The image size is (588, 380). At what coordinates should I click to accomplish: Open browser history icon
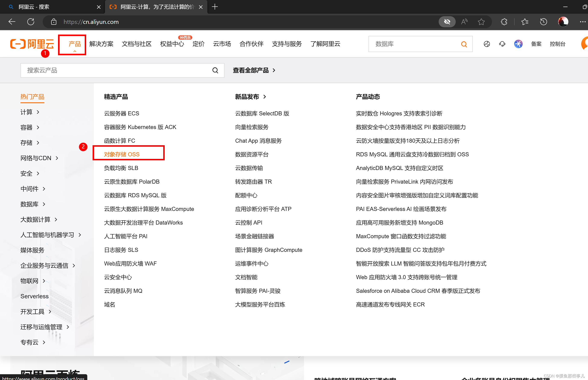tap(543, 22)
